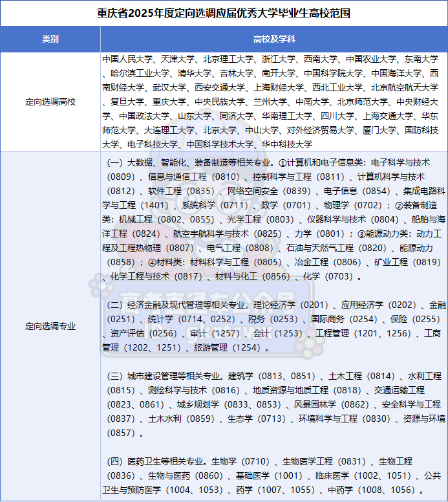Click 北京航空航天大学 in the university list
This screenshot has height=502, width=448.
(405, 87)
